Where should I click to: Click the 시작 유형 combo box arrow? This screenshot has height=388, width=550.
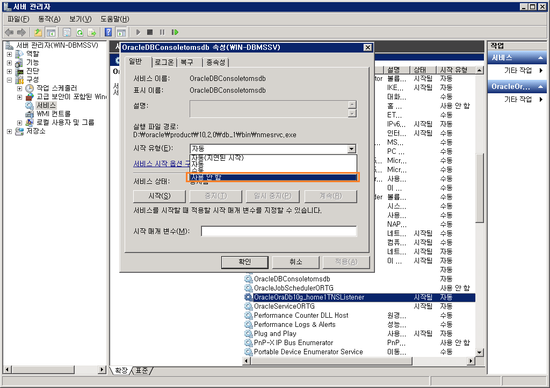pyautogui.click(x=351, y=149)
